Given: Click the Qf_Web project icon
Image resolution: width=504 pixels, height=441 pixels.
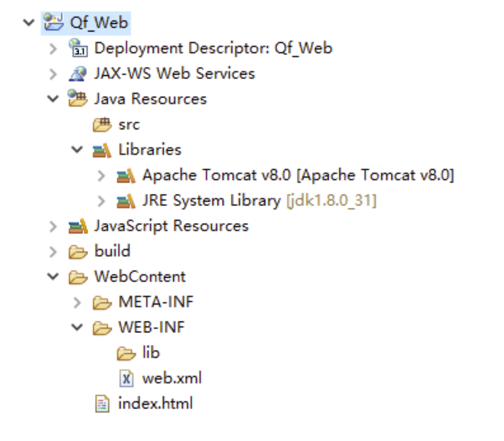Looking at the screenshot, I should [x=53, y=22].
